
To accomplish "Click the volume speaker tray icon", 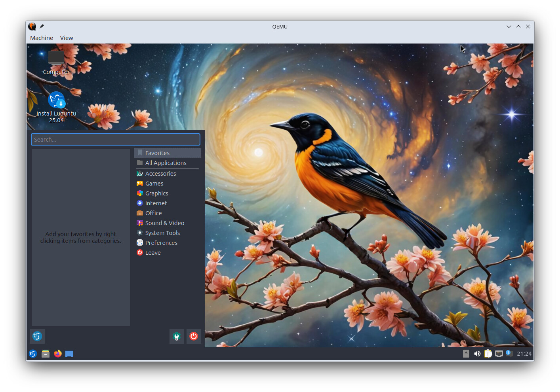I will [x=477, y=354].
